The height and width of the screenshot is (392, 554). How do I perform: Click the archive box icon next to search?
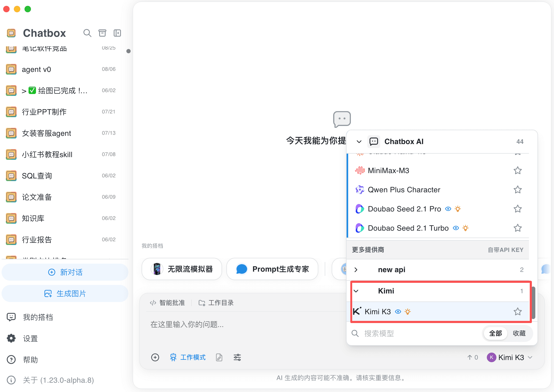(102, 33)
